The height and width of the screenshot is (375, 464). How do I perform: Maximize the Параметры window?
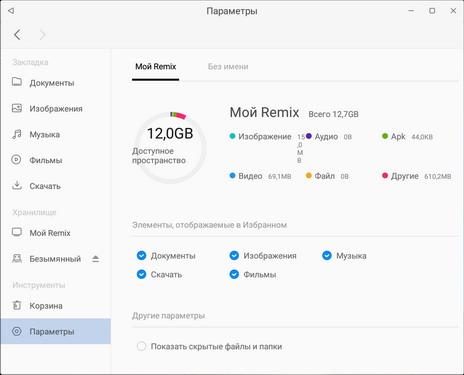(x=432, y=11)
